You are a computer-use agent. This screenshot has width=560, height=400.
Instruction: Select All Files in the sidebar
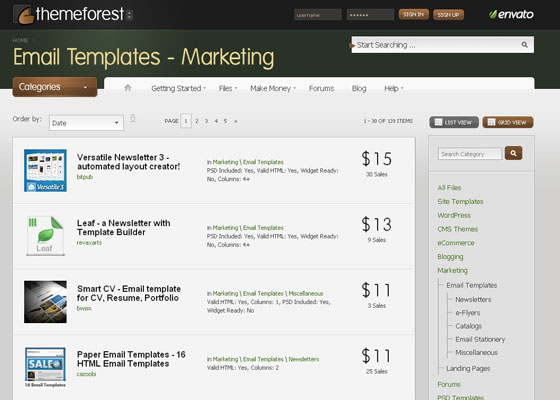[x=449, y=188]
